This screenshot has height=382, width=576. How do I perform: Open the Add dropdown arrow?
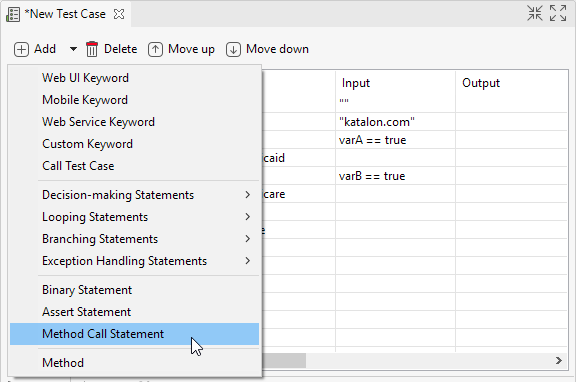[73, 49]
